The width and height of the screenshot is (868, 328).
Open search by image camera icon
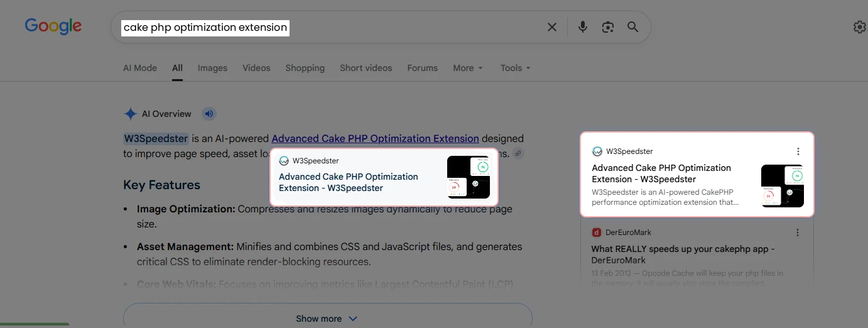(x=607, y=27)
